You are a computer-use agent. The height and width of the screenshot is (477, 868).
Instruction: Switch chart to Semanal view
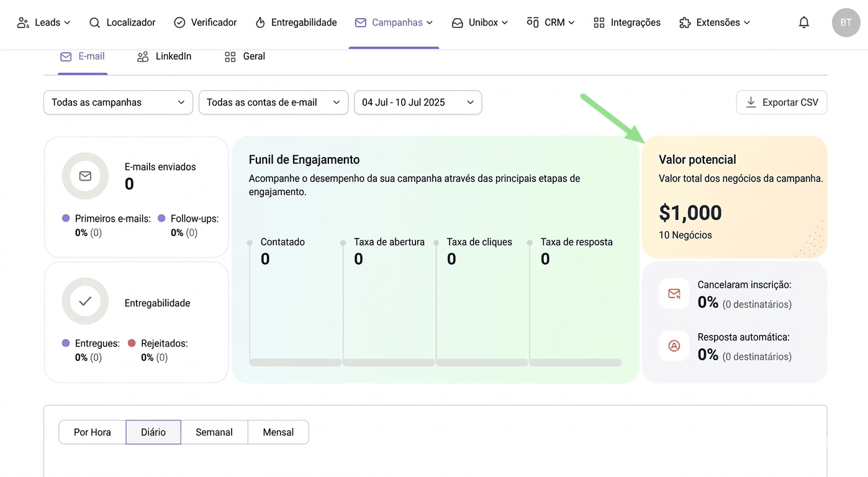214,432
